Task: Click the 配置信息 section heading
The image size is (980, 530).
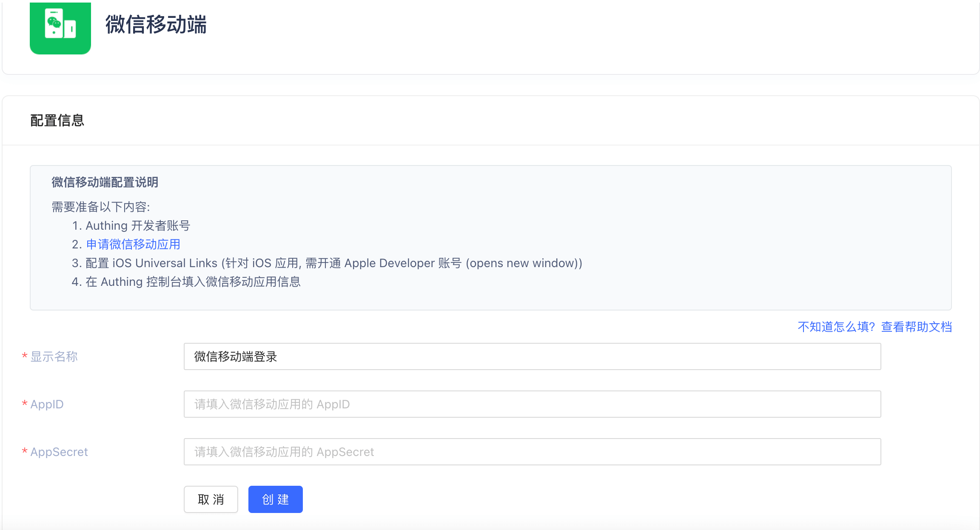Action: (x=57, y=120)
